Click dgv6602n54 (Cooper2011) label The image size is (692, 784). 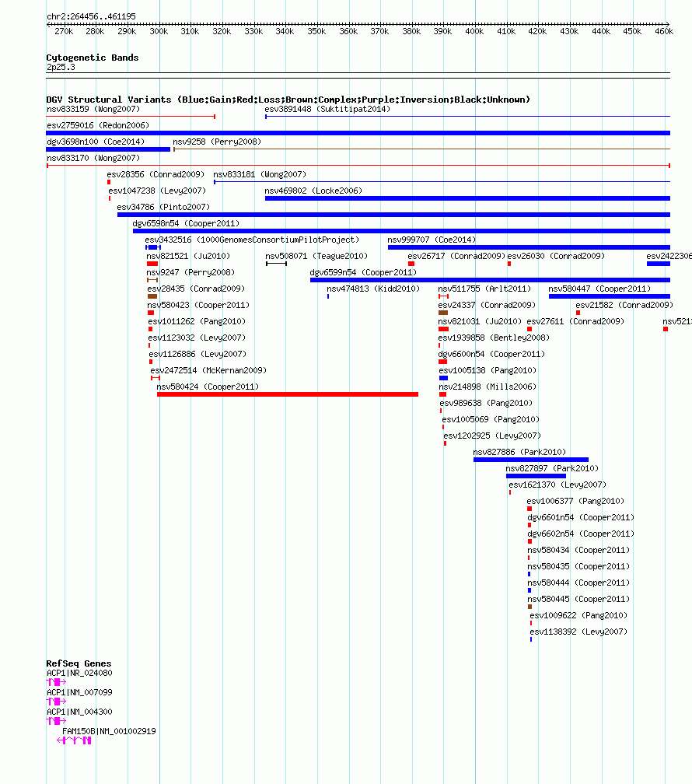tap(581, 534)
